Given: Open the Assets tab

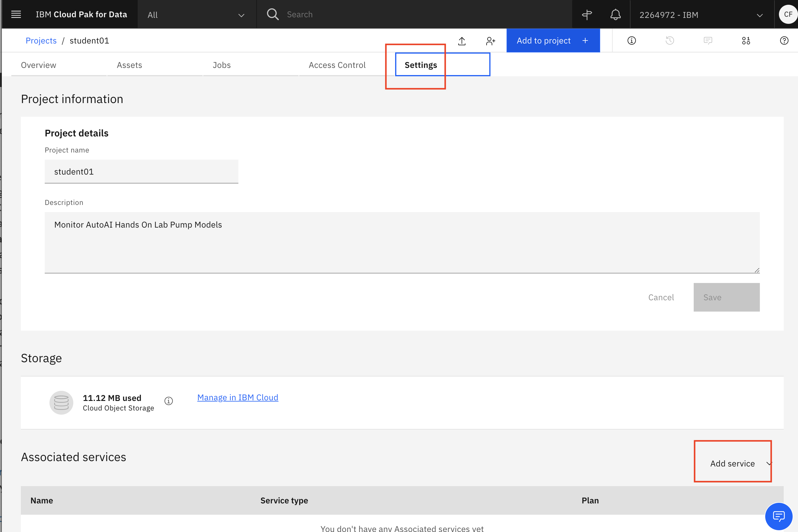Looking at the screenshot, I should coord(129,64).
